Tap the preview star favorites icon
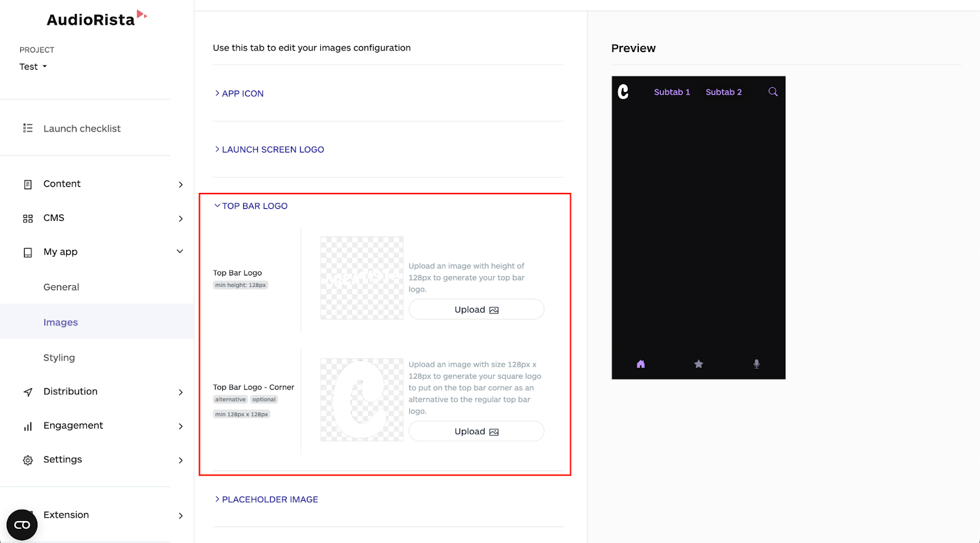980x543 pixels. pos(698,364)
